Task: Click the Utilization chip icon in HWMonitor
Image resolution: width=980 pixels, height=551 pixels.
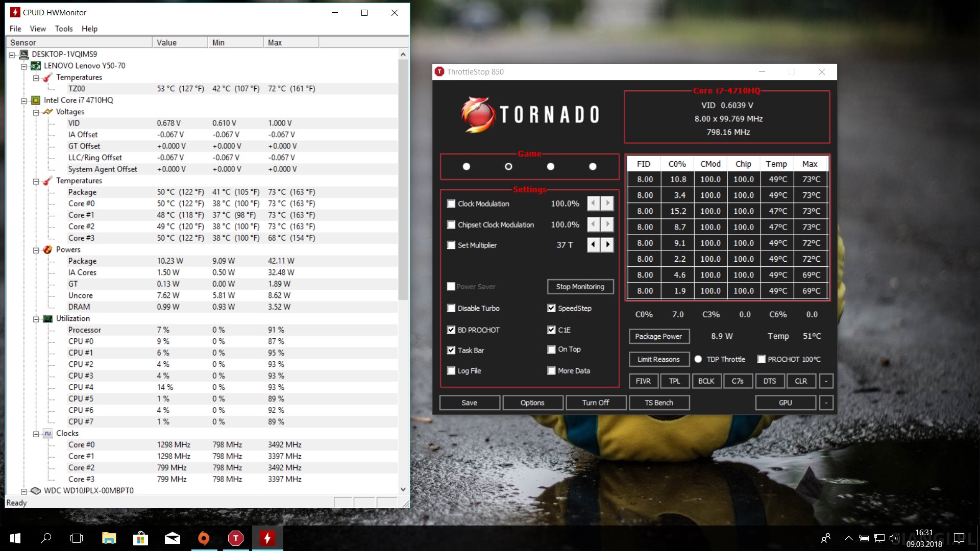Action: coord(48,318)
